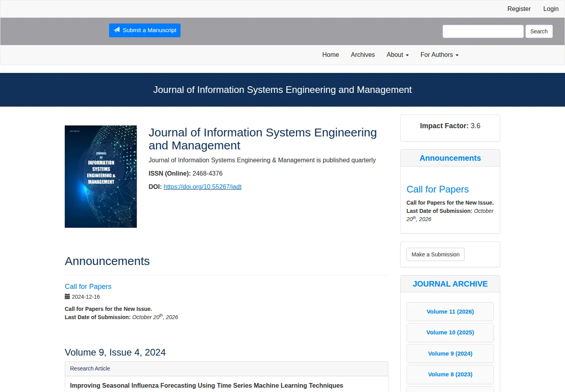Expand the For Authors dropdown
Screen dimensions: 565x392
coord(439,55)
